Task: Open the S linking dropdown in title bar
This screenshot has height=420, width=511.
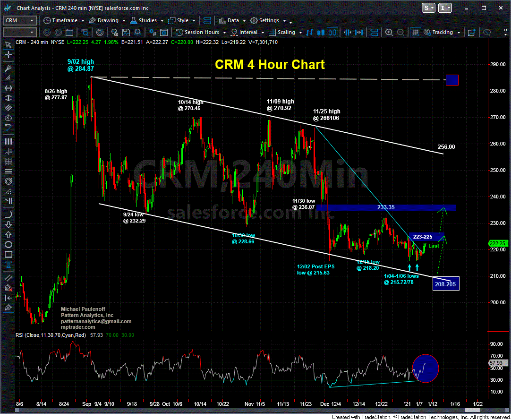Action: 428,8
